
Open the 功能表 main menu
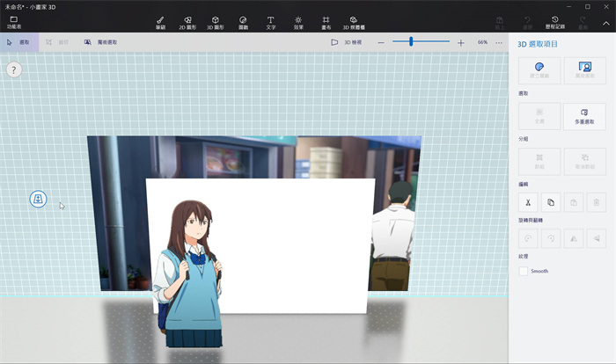(13, 22)
